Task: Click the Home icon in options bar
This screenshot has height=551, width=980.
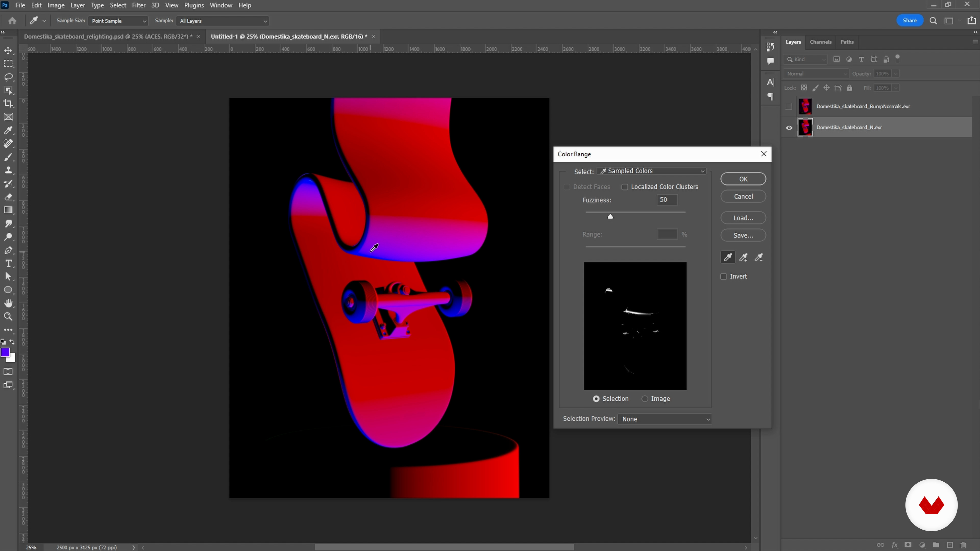Action: [x=12, y=20]
